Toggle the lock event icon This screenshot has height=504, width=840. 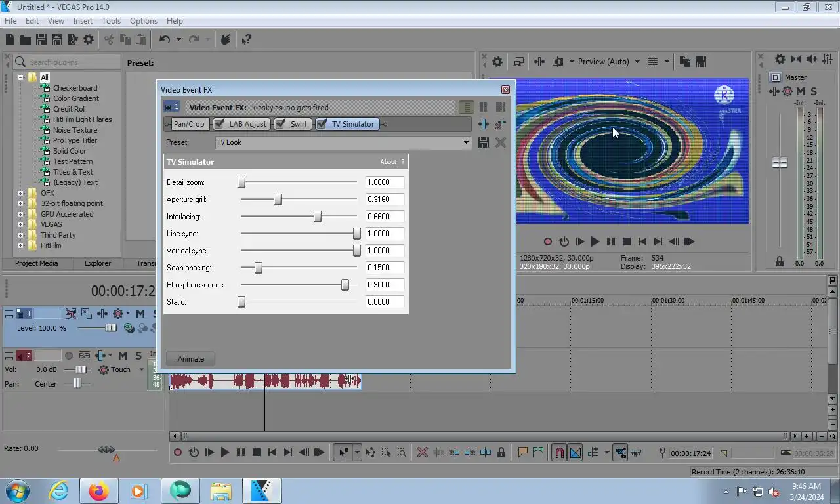pos(501,452)
